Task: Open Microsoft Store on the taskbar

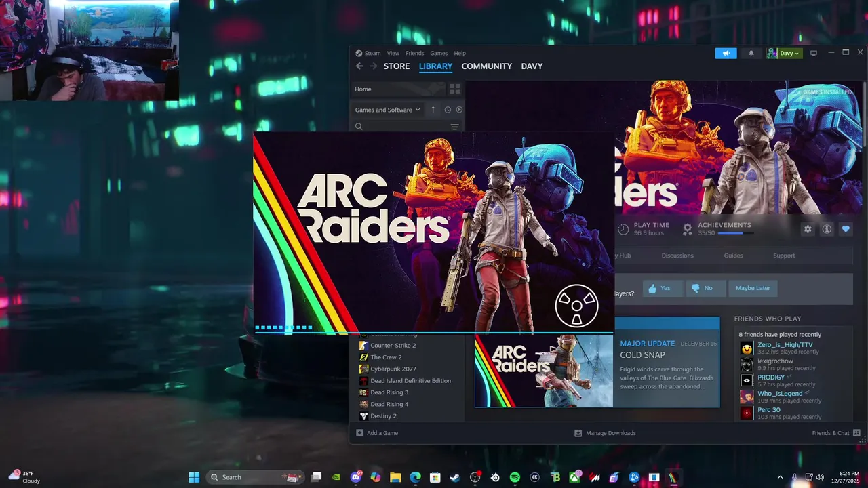Action: (x=435, y=477)
